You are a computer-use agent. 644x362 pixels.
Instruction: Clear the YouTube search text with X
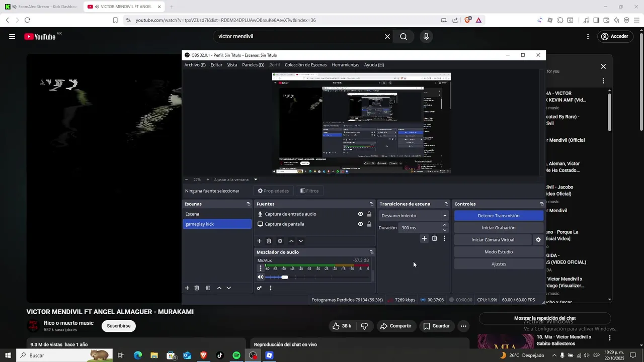pyautogui.click(x=387, y=37)
